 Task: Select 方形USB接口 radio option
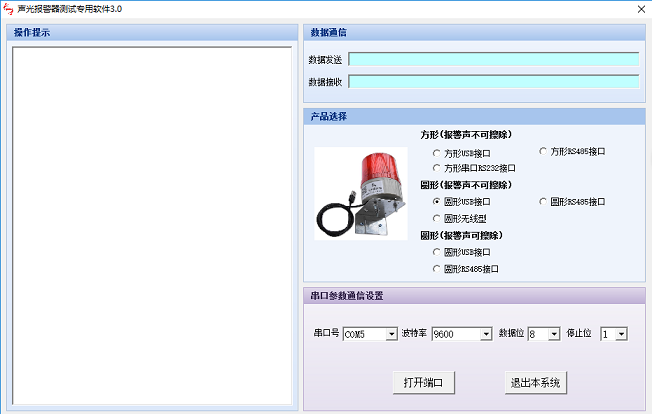click(x=462, y=153)
